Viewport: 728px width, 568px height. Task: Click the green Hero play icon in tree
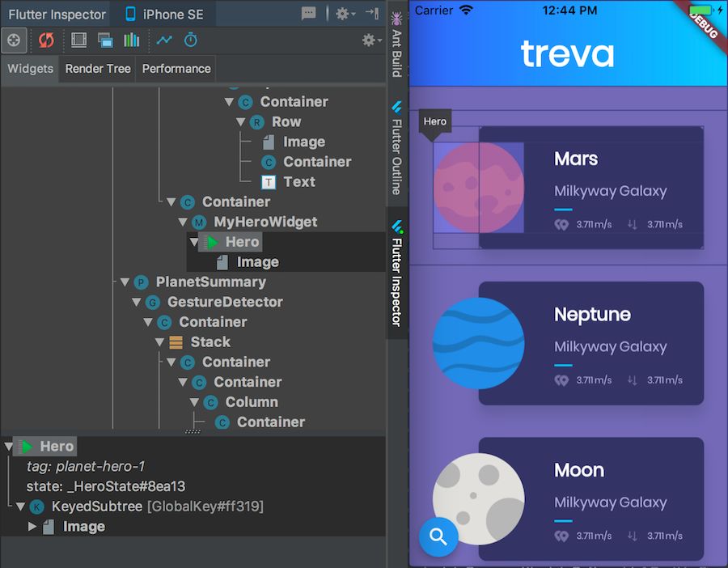click(211, 242)
